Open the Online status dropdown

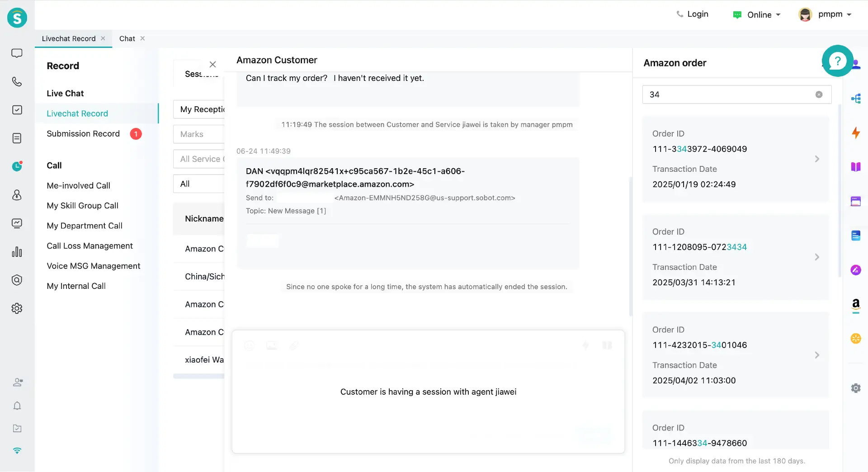click(756, 15)
